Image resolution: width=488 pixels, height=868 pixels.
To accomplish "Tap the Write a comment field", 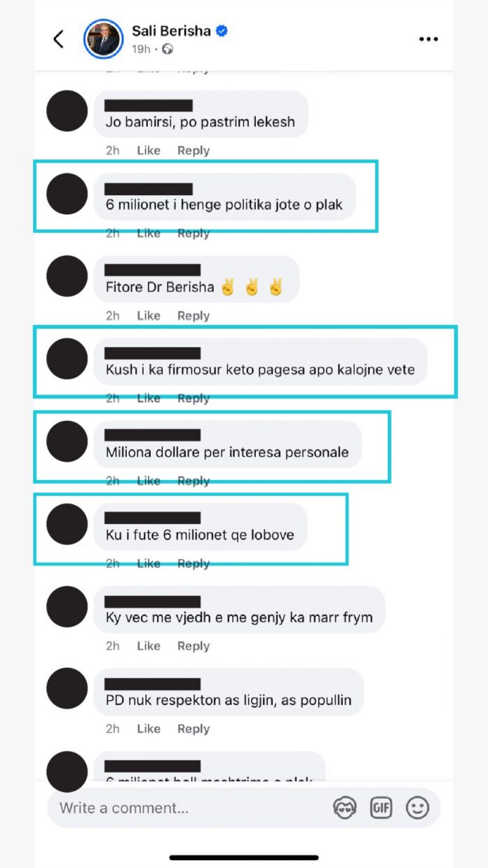I will (x=189, y=808).
